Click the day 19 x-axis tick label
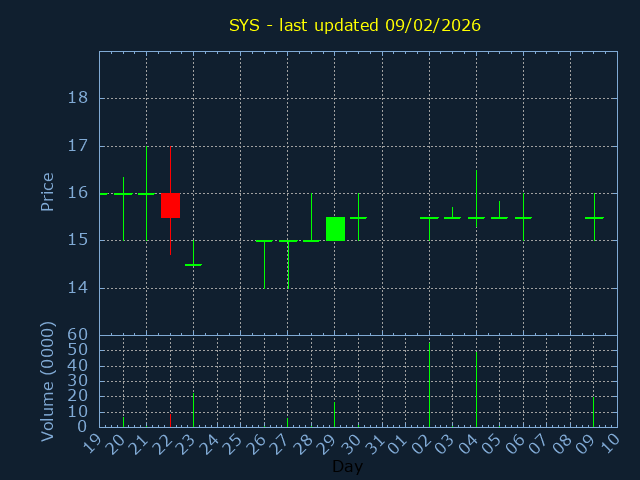 tap(92, 444)
